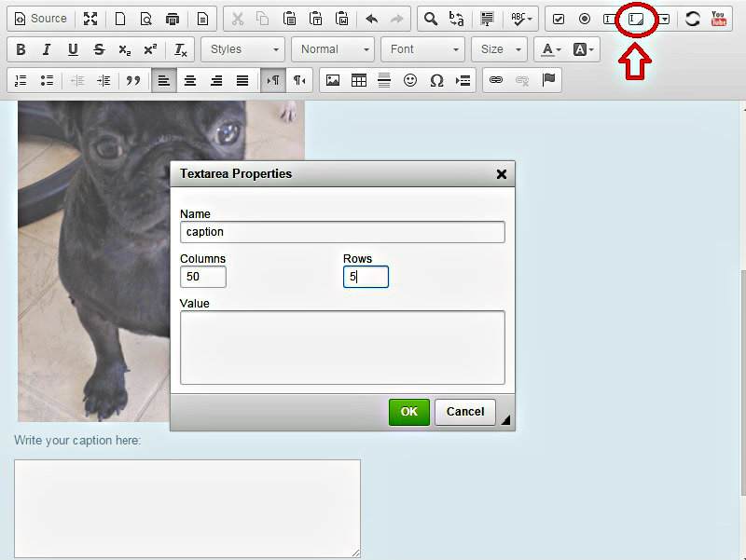Open the Size dropdown

[500, 49]
